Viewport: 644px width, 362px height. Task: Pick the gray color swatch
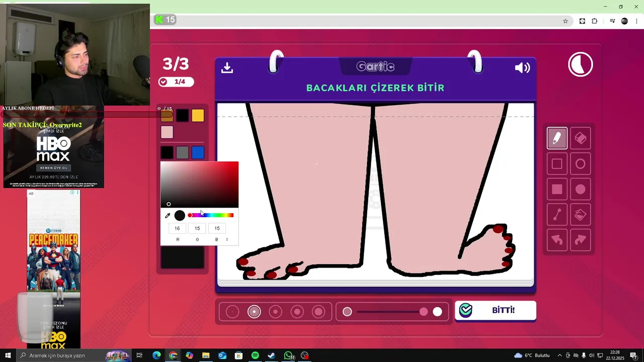click(x=182, y=152)
